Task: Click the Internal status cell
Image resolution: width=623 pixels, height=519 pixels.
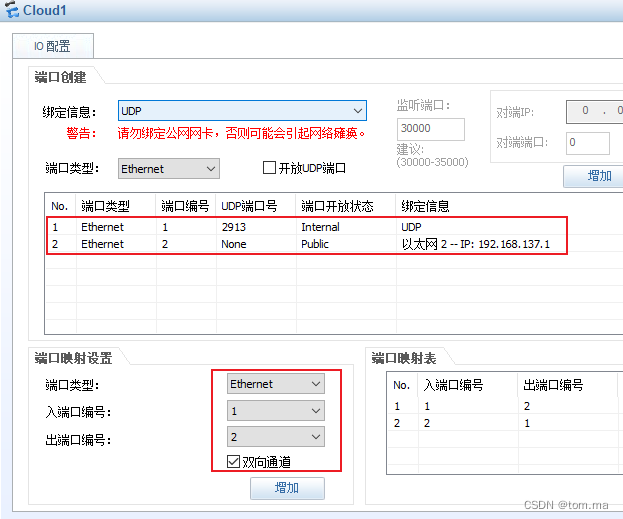Action: tap(320, 227)
